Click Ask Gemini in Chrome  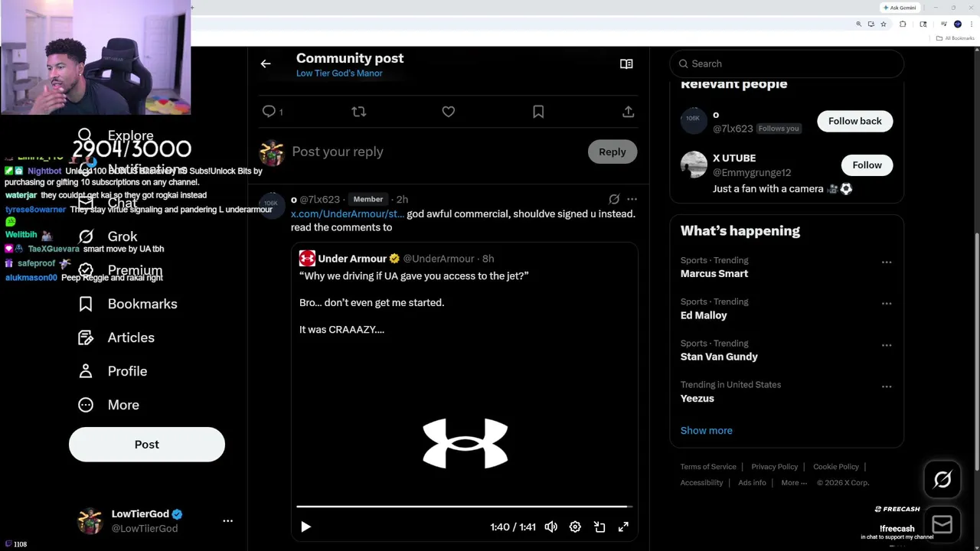click(x=900, y=8)
